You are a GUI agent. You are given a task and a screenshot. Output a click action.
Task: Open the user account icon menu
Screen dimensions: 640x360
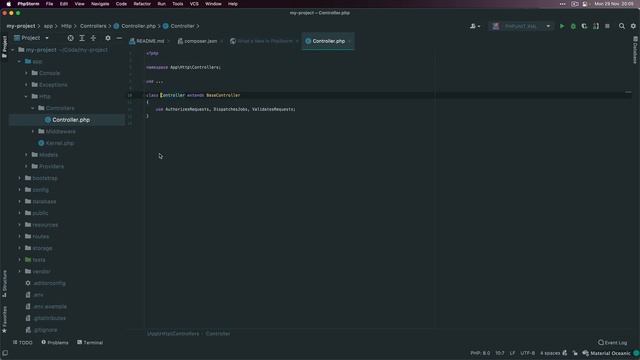(475, 26)
